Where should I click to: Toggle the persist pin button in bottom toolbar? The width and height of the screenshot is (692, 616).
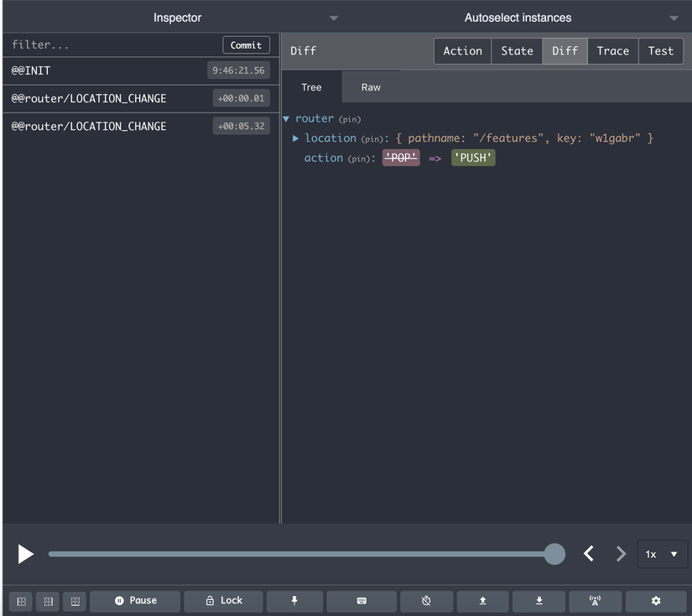tap(294, 601)
